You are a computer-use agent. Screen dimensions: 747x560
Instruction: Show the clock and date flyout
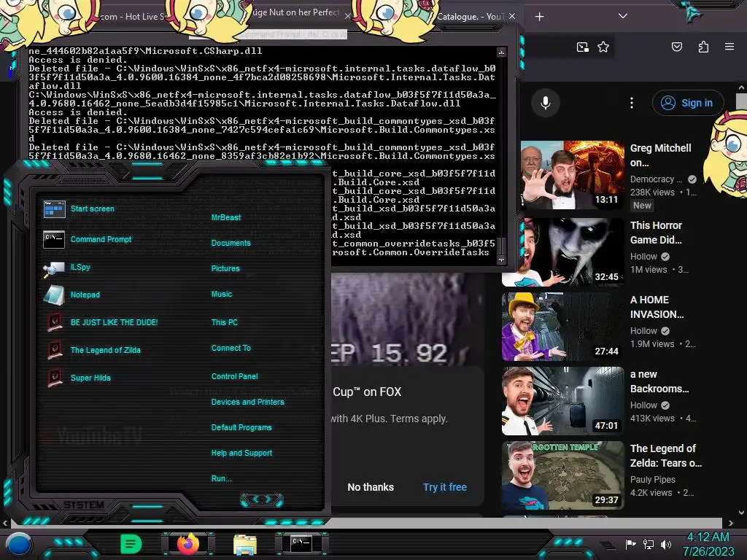coord(708,544)
